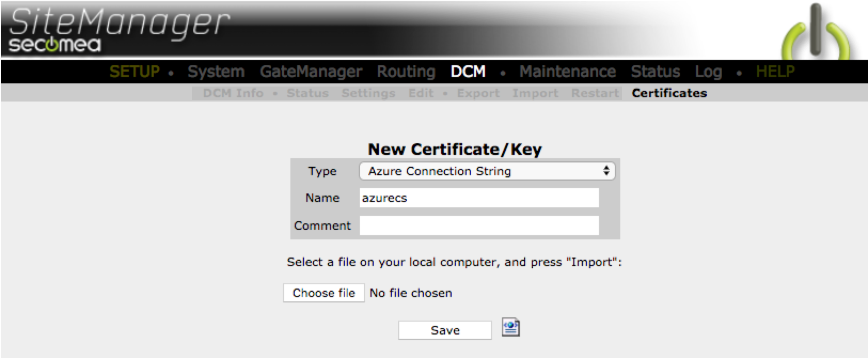Click the Type field label

point(322,172)
